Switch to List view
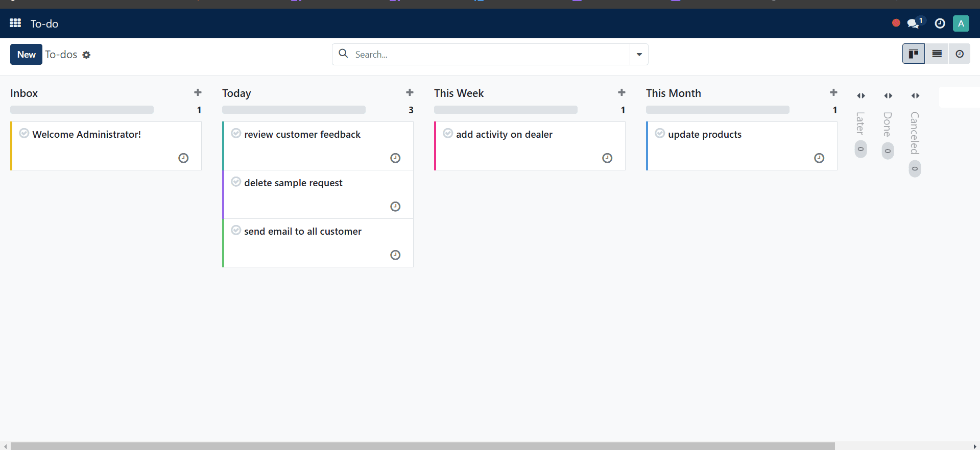 click(937, 54)
